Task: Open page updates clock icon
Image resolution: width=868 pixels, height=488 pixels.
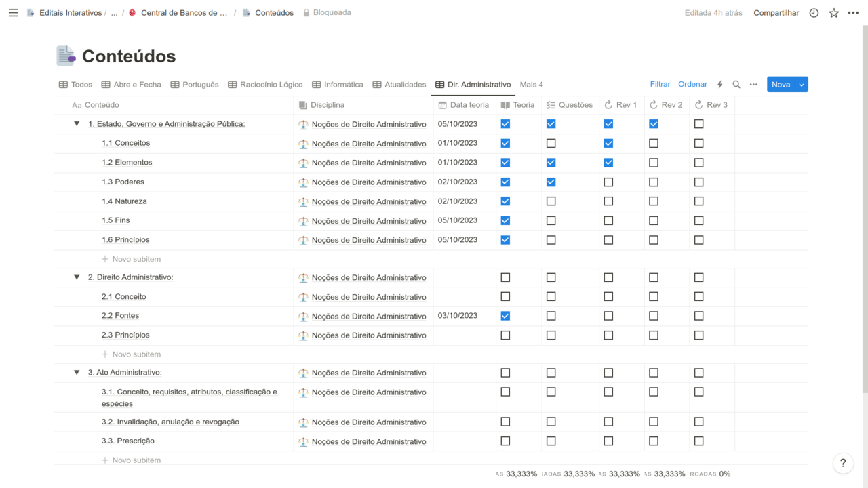Action: coord(814,13)
